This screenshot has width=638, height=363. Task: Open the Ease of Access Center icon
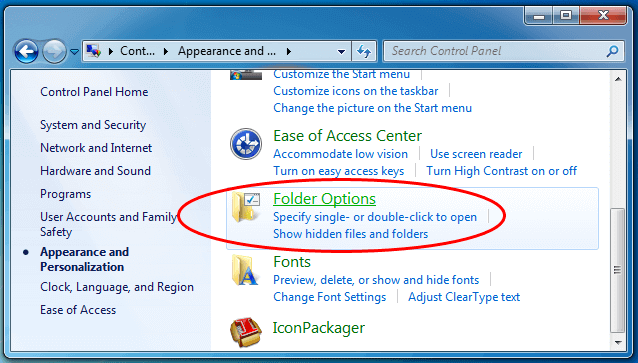pyautogui.click(x=246, y=144)
